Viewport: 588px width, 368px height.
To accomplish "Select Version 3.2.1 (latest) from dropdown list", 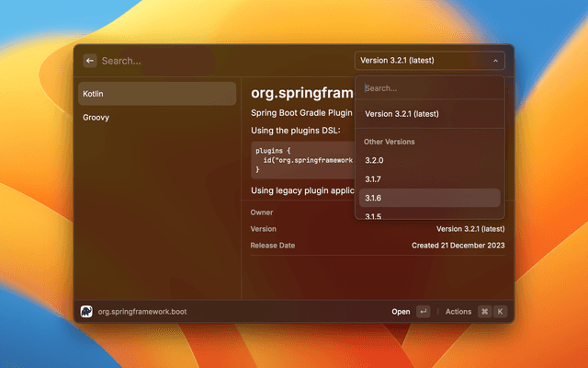I will click(x=401, y=114).
